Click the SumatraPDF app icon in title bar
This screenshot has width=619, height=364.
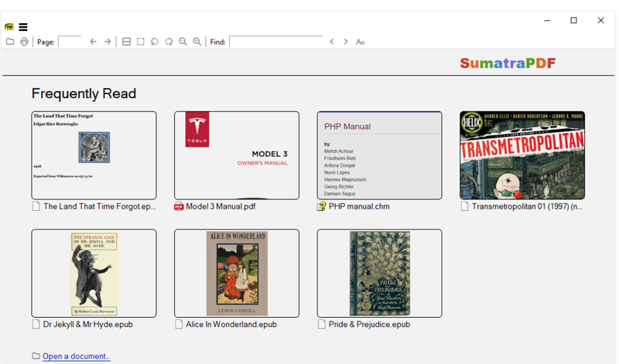[9, 27]
